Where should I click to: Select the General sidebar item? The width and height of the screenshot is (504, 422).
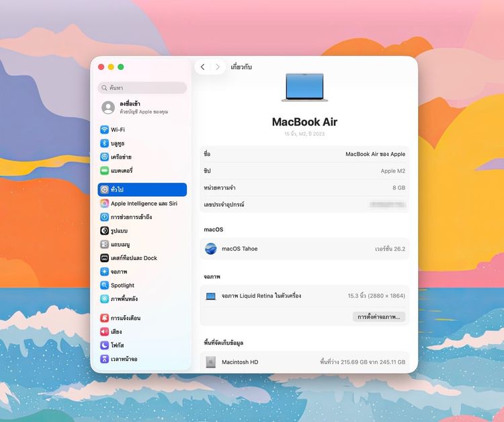[x=142, y=189]
